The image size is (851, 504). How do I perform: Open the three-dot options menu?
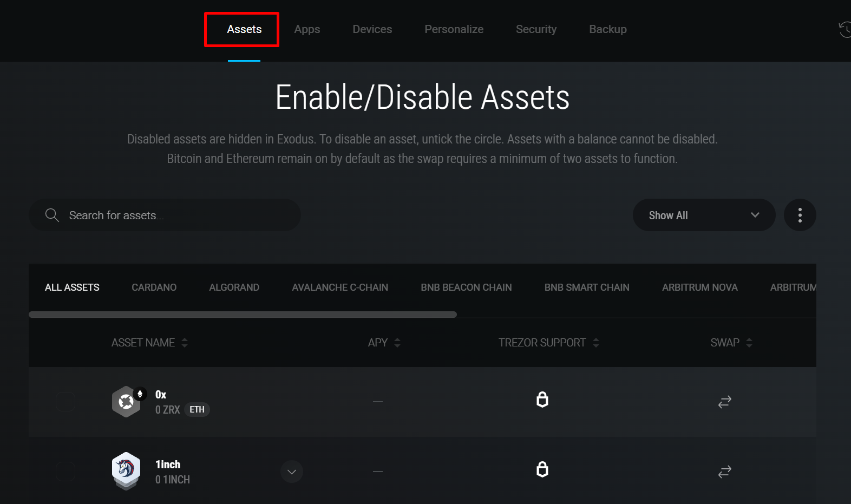800,215
